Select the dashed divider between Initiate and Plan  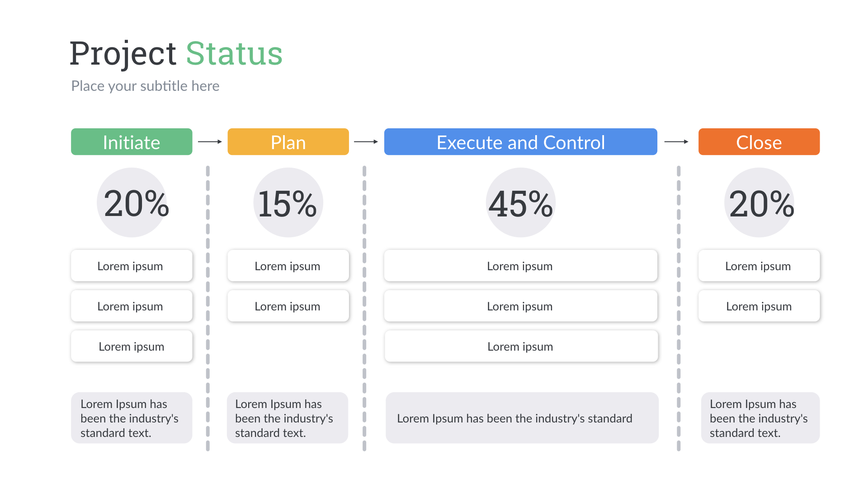point(208,308)
